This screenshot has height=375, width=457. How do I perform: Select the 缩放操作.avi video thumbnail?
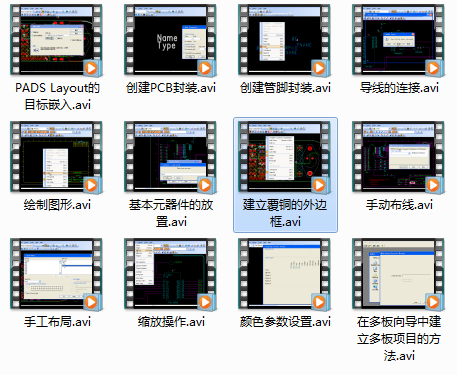click(x=170, y=274)
